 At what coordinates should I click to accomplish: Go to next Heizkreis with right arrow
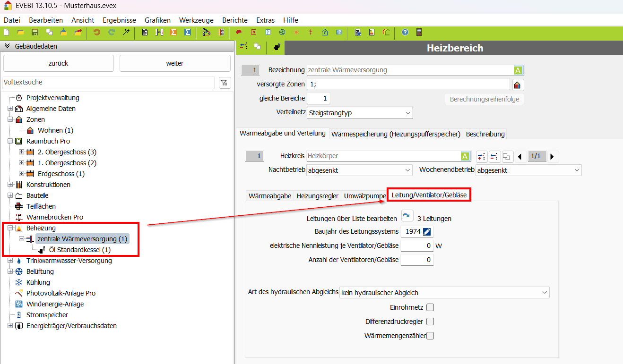pos(552,157)
